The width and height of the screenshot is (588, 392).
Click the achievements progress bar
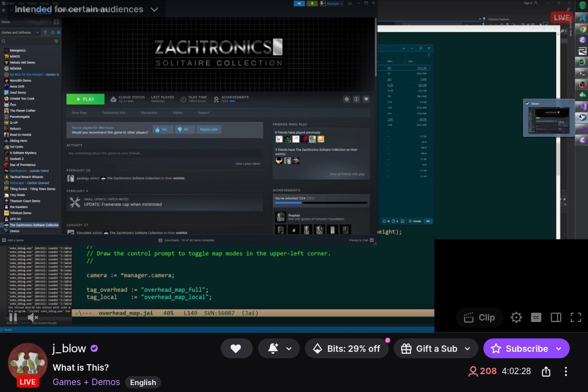[x=321, y=203]
